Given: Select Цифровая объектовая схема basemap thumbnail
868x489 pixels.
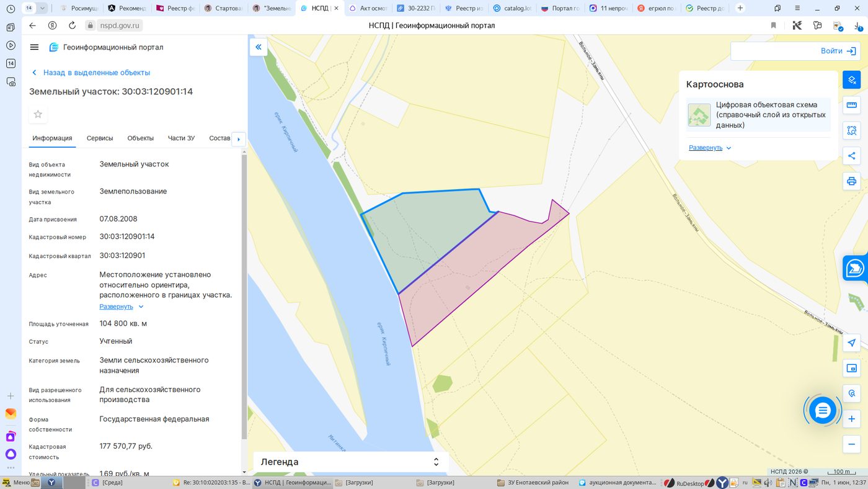Looking at the screenshot, I should pos(699,115).
